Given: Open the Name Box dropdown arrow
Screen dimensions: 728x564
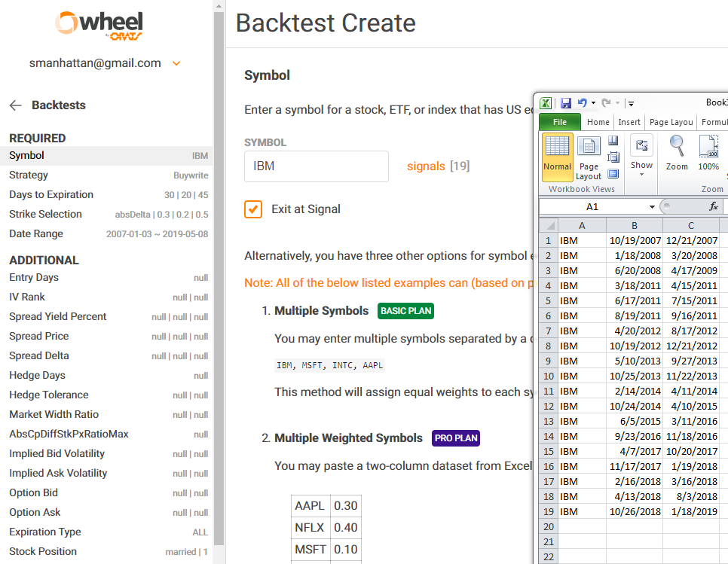Looking at the screenshot, I should (x=653, y=206).
